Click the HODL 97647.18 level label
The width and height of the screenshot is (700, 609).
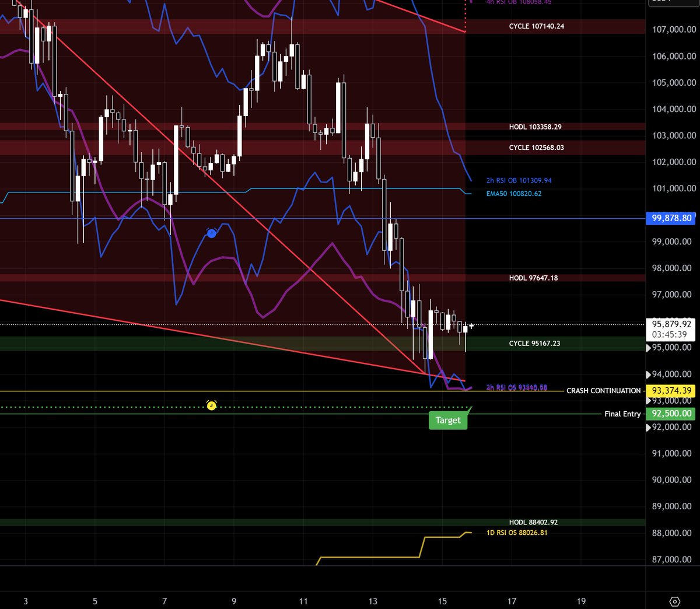click(x=534, y=278)
